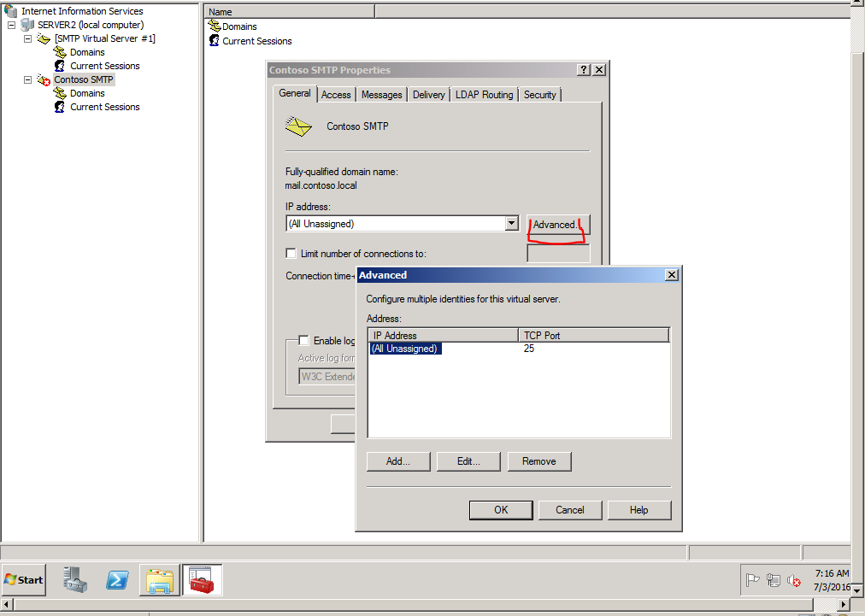Click Remove button in Advanced dialog
Viewport: 865px width, 616px height.
coord(539,461)
